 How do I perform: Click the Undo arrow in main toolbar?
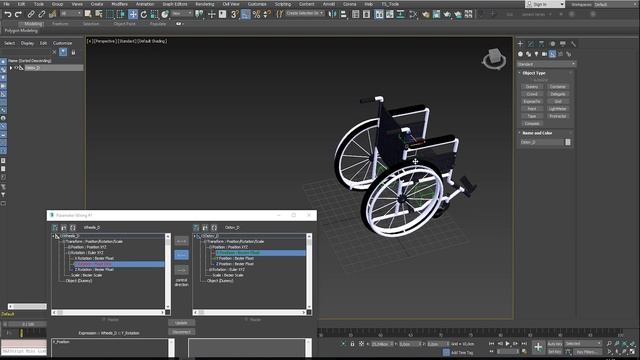7,14
